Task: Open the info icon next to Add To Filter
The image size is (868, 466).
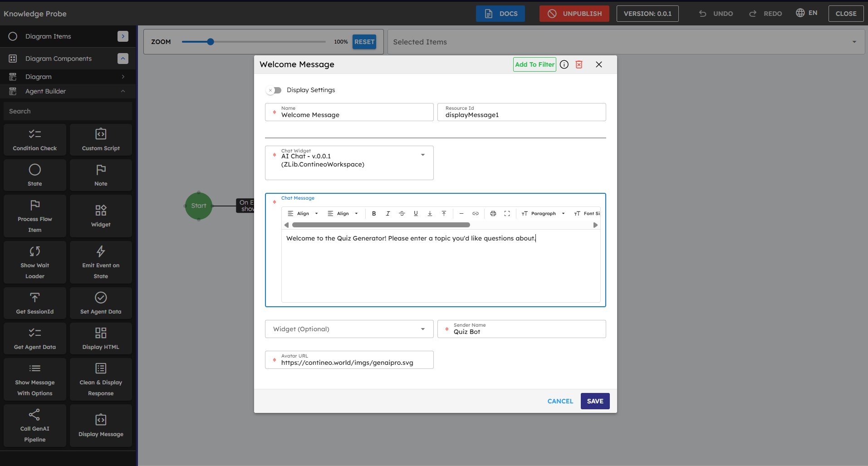Action: click(x=564, y=64)
